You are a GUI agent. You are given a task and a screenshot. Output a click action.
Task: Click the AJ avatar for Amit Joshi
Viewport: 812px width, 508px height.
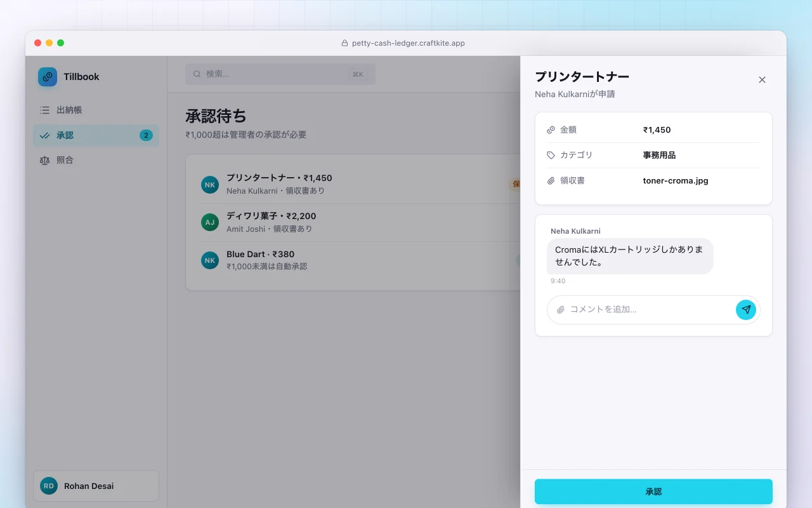210,222
